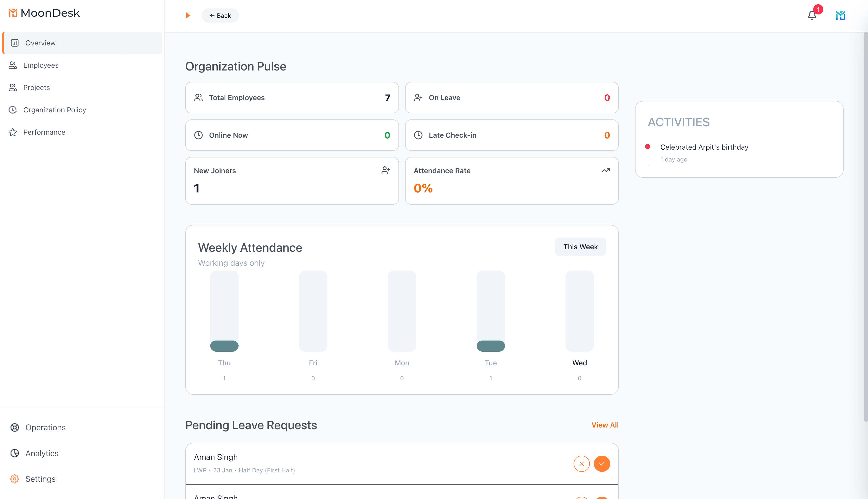Open the New Joiners card
Viewport: 868px width, 499px height.
tap(292, 181)
